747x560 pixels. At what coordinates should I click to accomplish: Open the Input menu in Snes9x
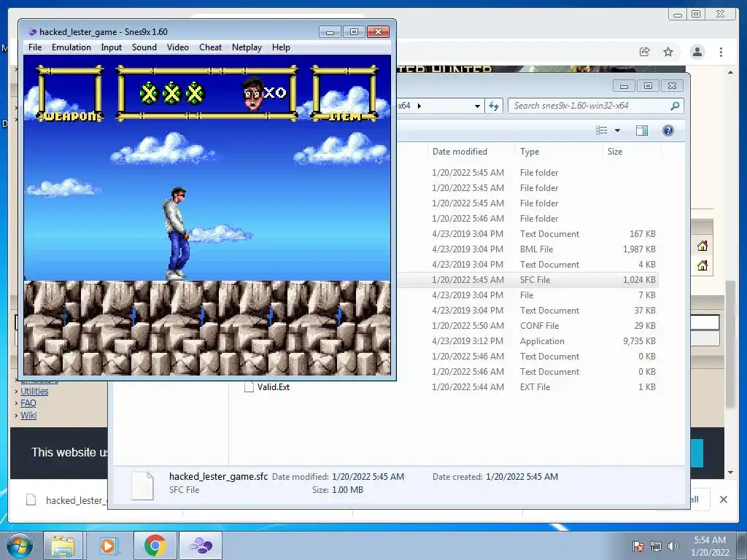pos(111,47)
